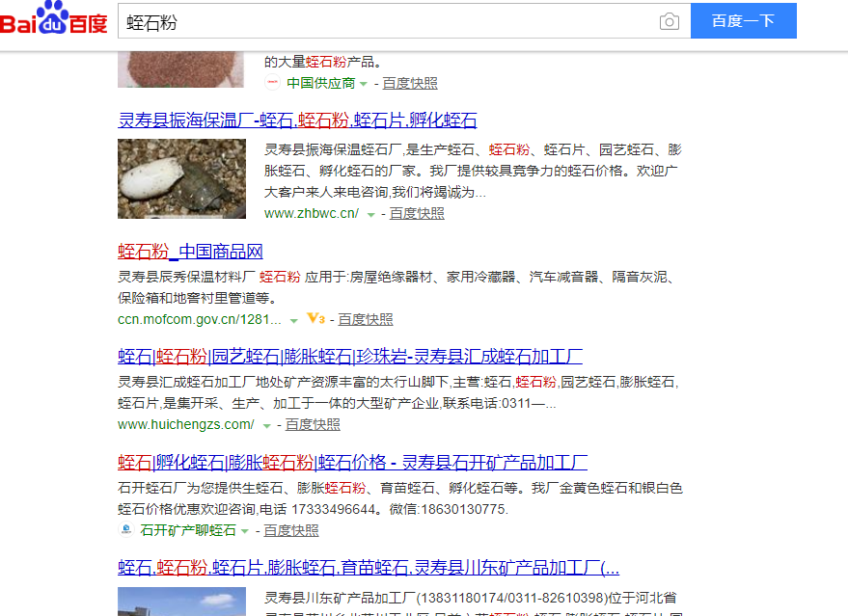Open 蛭石粉_中国商品网 result link
This screenshot has width=848, height=616.
click(x=190, y=252)
